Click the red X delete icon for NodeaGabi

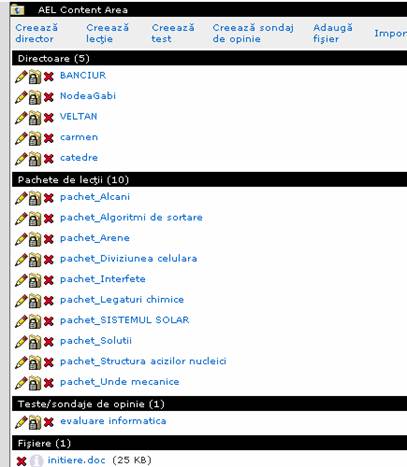[x=49, y=97]
